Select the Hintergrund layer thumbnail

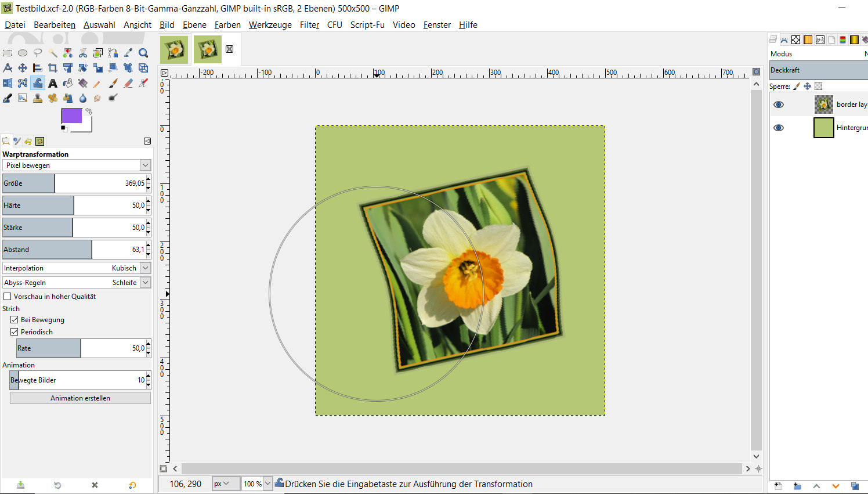823,128
